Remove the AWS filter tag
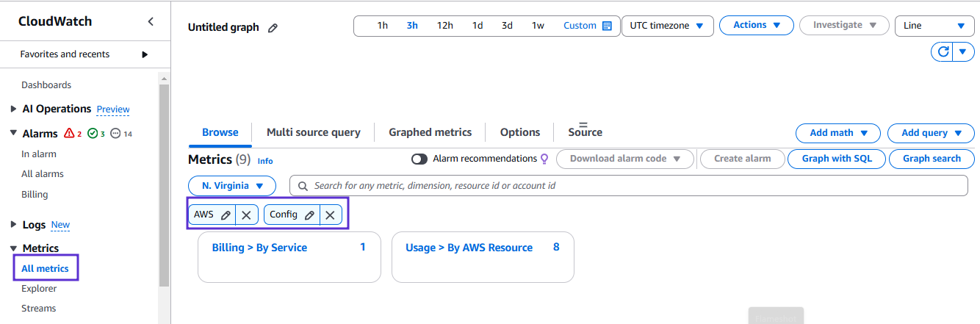The width and height of the screenshot is (980, 324). click(247, 215)
